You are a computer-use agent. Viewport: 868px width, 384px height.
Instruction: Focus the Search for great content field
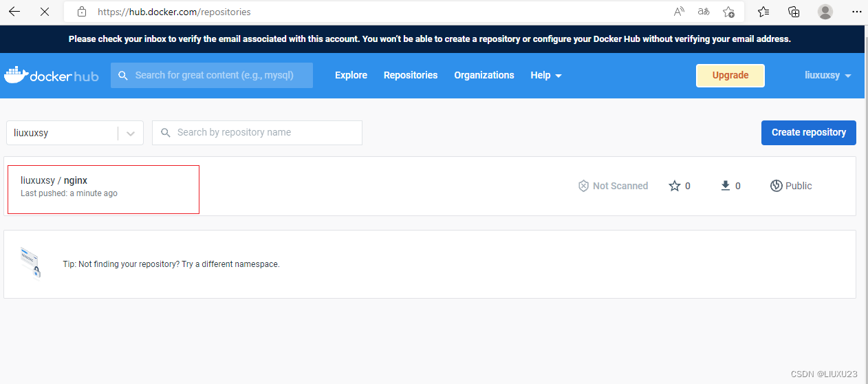(212, 76)
